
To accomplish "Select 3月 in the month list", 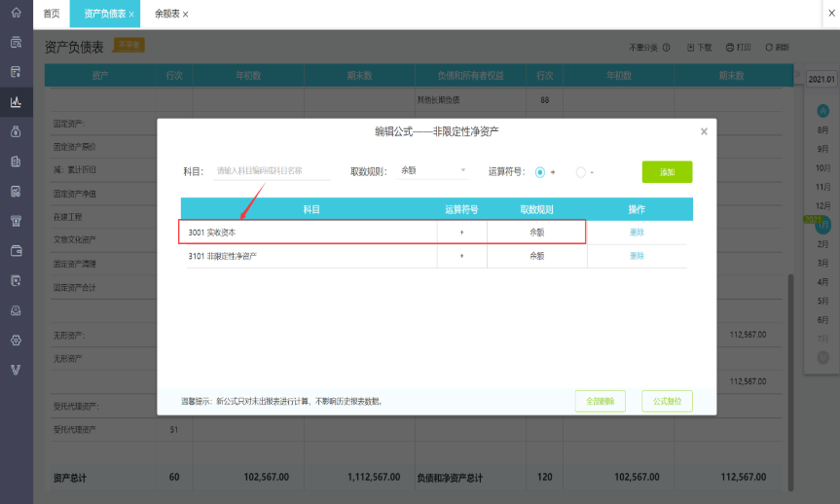I will tap(822, 263).
